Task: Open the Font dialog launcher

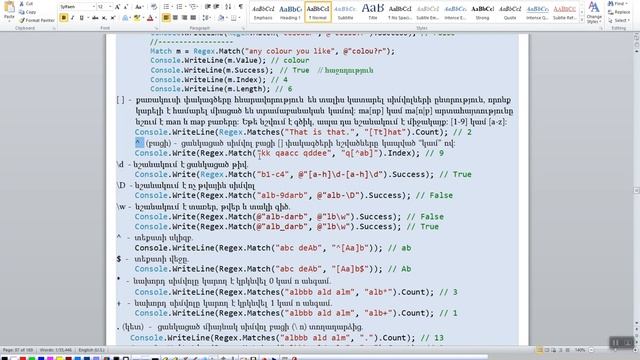Action: click(x=156, y=29)
